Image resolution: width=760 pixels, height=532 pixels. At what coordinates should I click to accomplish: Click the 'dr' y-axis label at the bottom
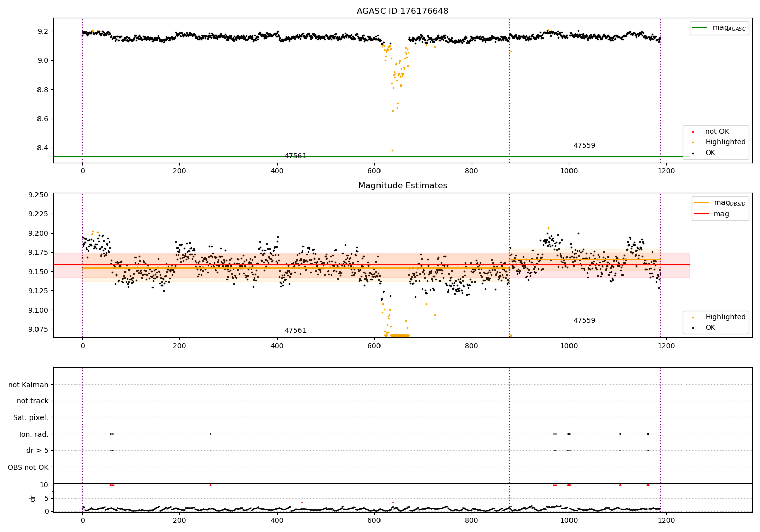(x=33, y=498)
